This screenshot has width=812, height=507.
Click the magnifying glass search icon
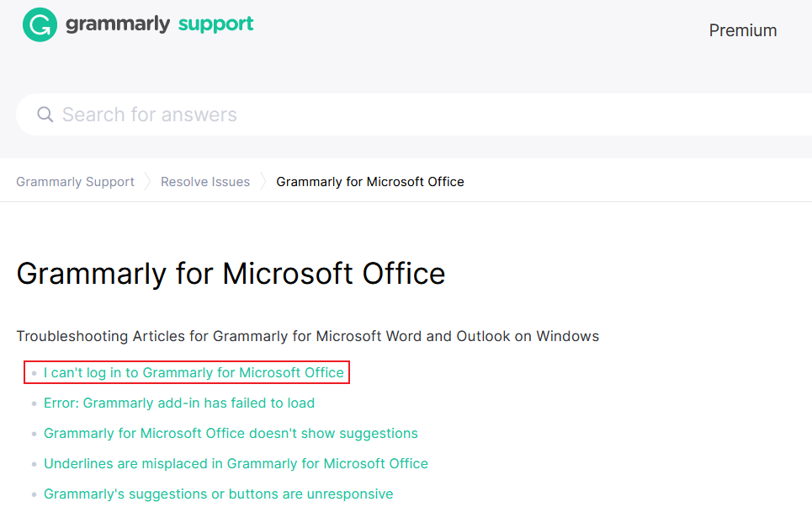tap(45, 115)
